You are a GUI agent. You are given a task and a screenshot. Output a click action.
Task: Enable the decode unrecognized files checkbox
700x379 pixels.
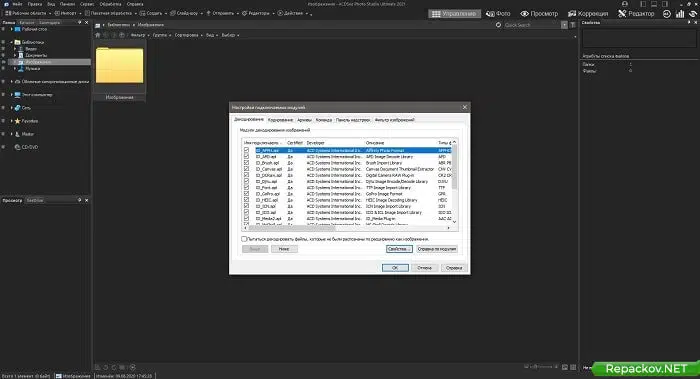point(244,239)
